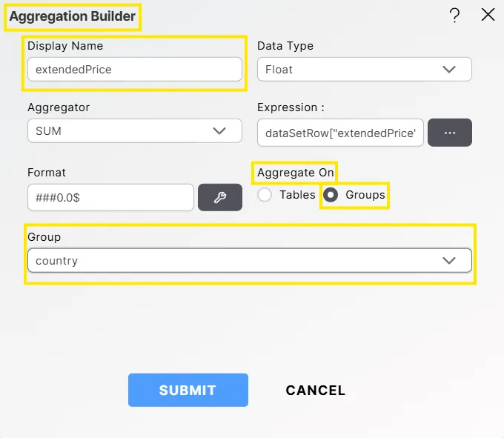Select the Tables radio button
Image resolution: width=504 pixels, height=438 pixels.
coord(265,195)
